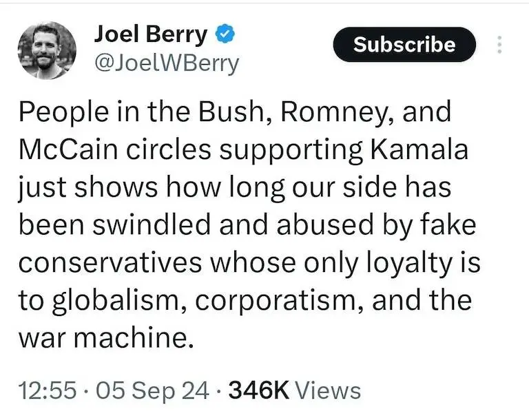Open the Joel Berry display name link
This screenshot has height=420, width=529.
point(149,32)
